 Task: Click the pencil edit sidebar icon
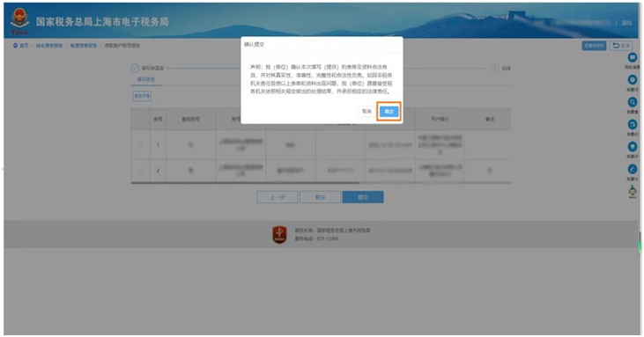pyautogui.click(x=633, y=169)
